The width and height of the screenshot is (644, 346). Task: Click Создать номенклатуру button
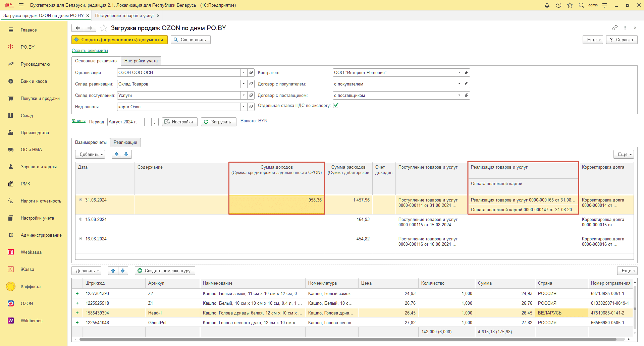tap(165, 271)
